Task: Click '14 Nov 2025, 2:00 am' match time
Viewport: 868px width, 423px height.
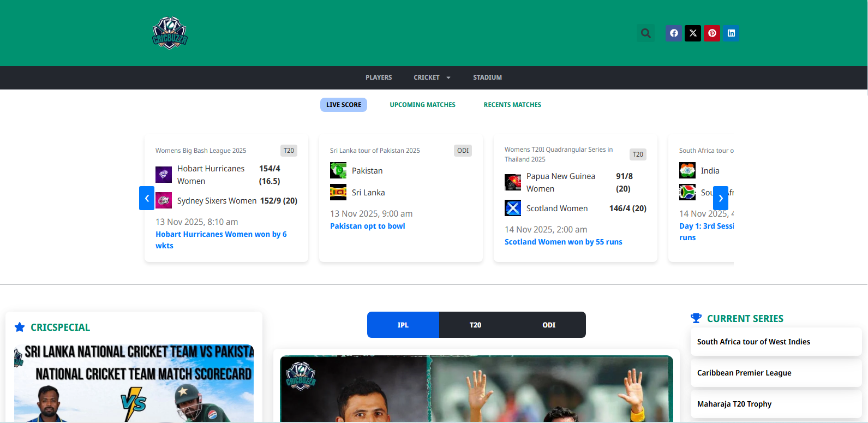Action: 546,230
